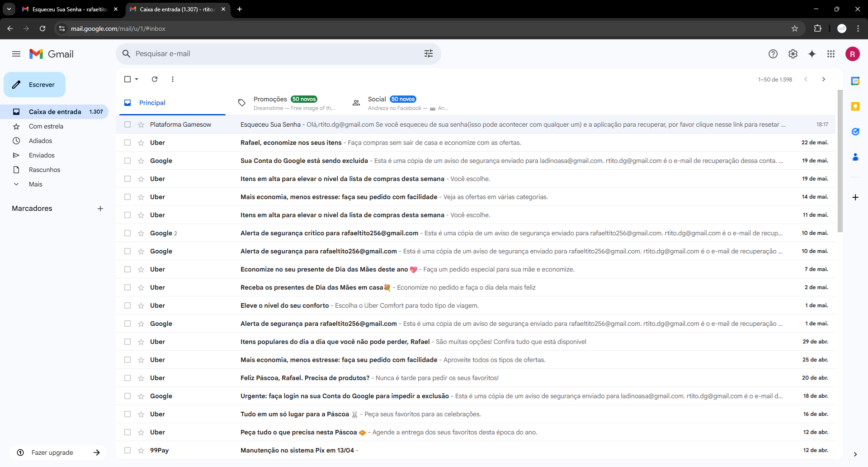The width and height of the screenshot is (868, 467).
Task: Show search options filter icon
Action: pyautogui.click(x=429, y=53)
